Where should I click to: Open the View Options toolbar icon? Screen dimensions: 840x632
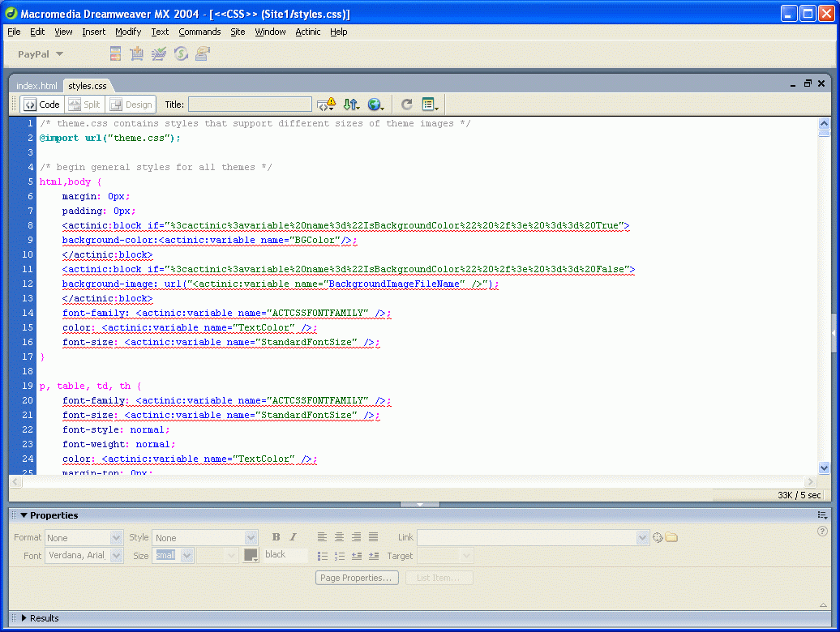pos(430,105)
